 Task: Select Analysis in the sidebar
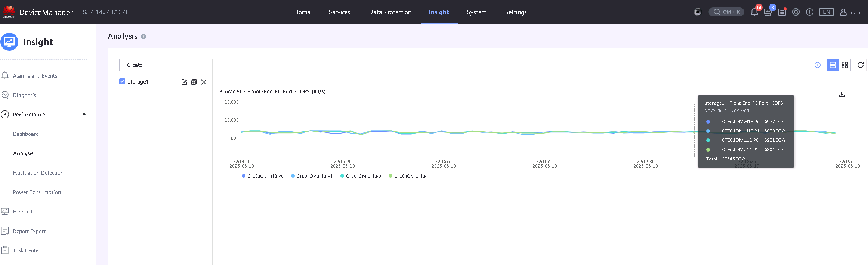coord(23,153)
